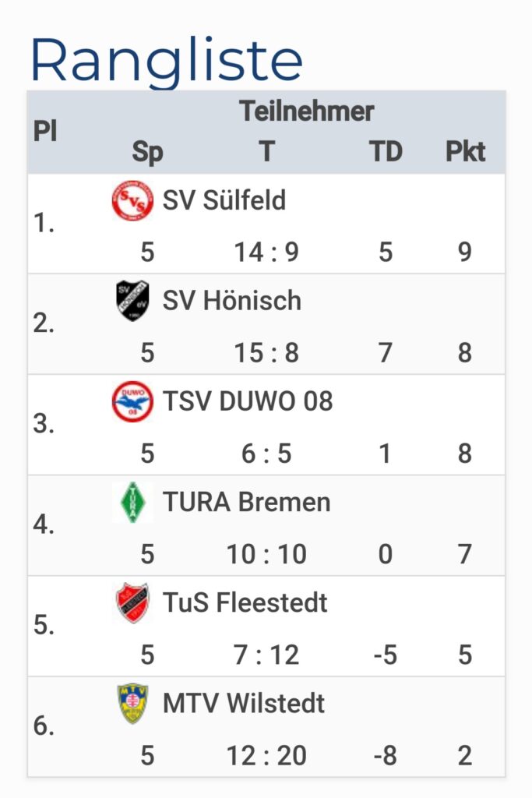The image size is (532, 798).
Task: Click the TuS Fleestedt red shield logo
Action: [x=132, y=602]
